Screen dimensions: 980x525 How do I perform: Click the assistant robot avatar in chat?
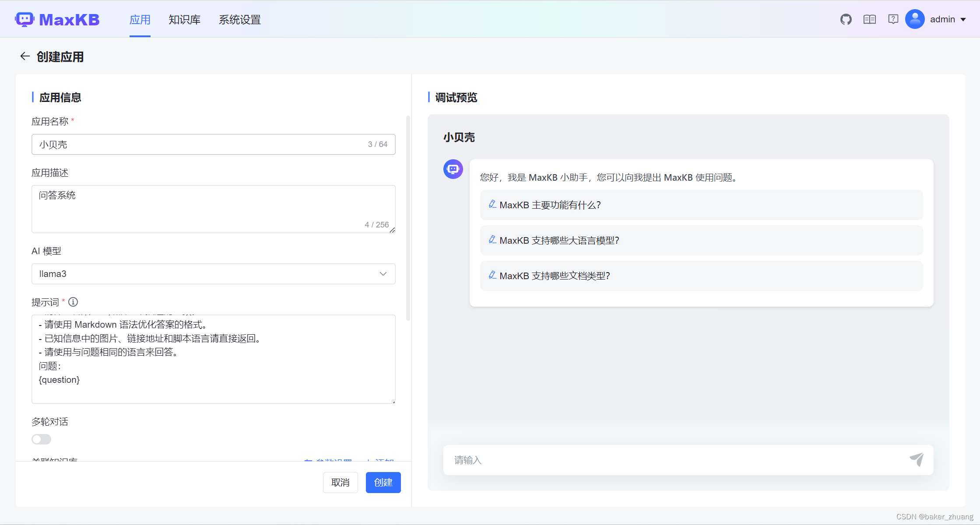453,169
